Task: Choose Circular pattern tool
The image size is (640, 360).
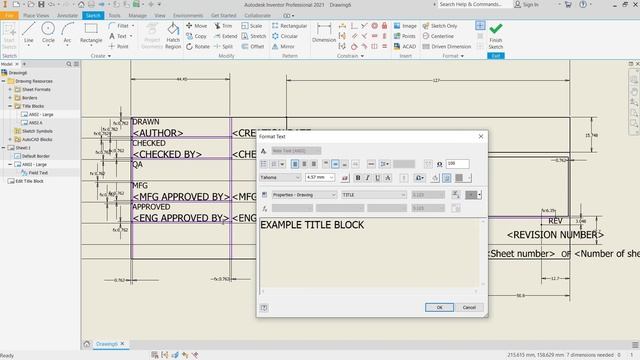Action: [x=285, y=36]
